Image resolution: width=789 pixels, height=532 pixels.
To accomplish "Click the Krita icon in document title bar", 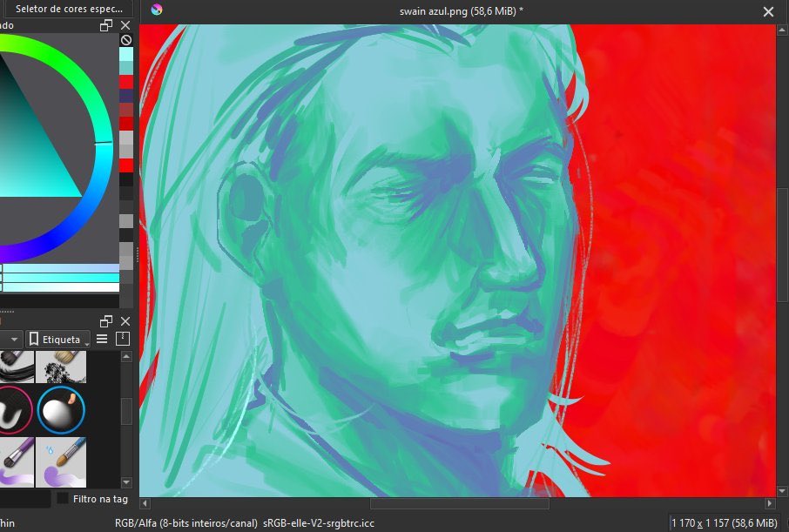I will [157, 10].
